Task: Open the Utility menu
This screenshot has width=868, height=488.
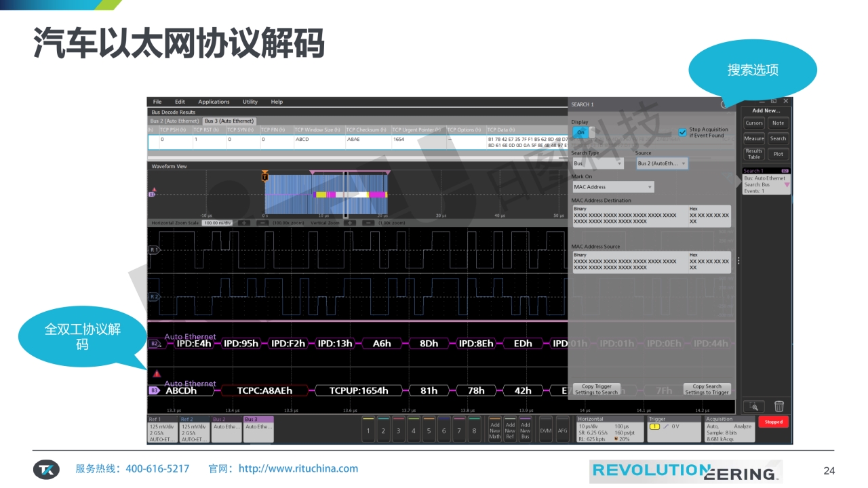Action: click(250, 102)
